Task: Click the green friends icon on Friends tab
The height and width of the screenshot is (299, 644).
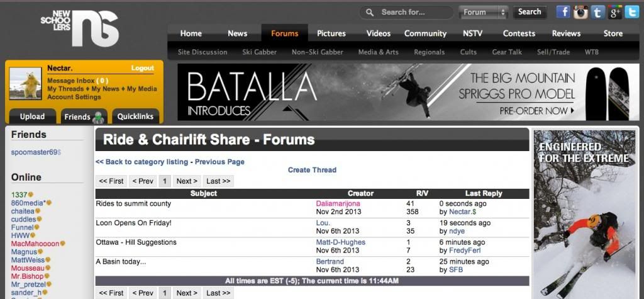Action: [98, 117]
